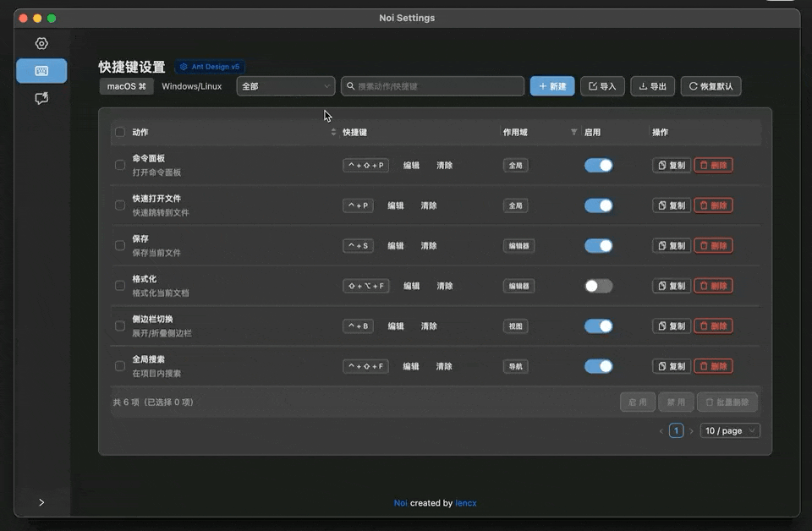Select page 1 in pagination
The height and width of the screenshot is (531, 812).
click(677, 430)
